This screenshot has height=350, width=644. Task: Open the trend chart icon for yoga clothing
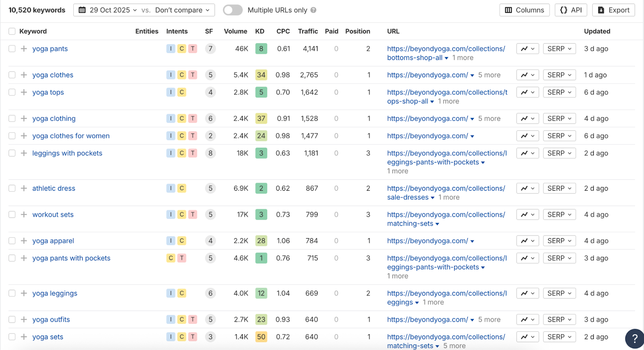pyautogui.click(x=528, y=119)
